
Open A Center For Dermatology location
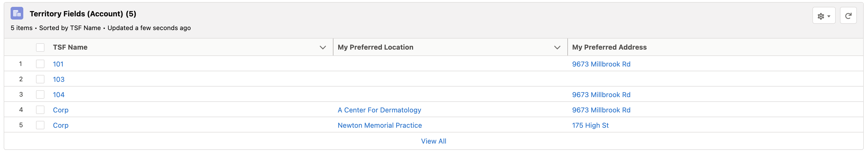[379, 110]
